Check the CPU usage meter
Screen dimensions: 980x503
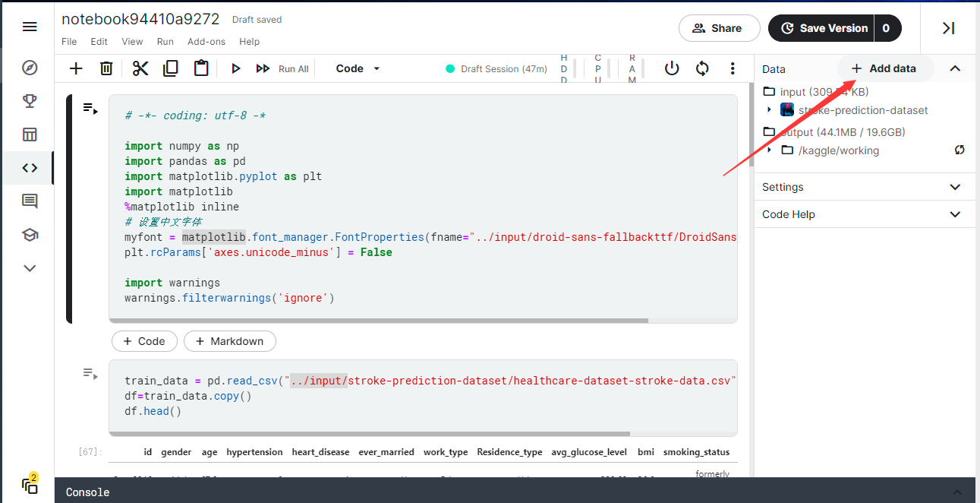coord(598,68)
